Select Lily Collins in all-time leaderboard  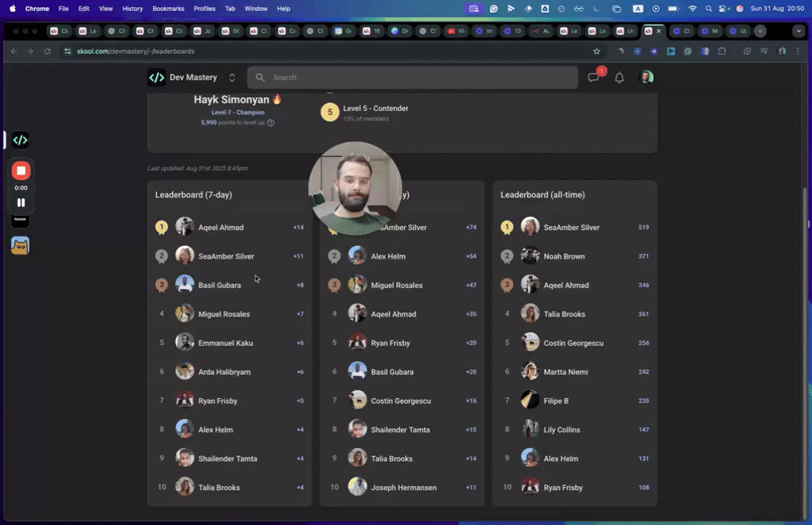pos(561,430)
